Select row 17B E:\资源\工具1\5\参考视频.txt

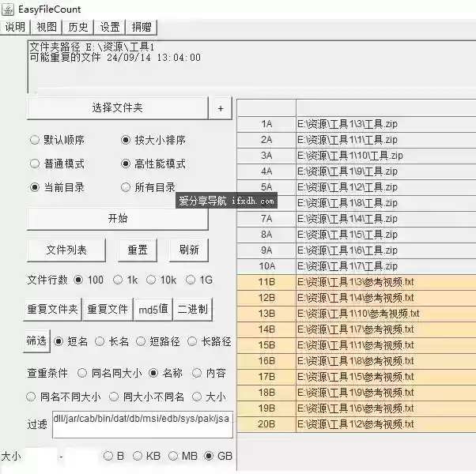coord(357,377)
